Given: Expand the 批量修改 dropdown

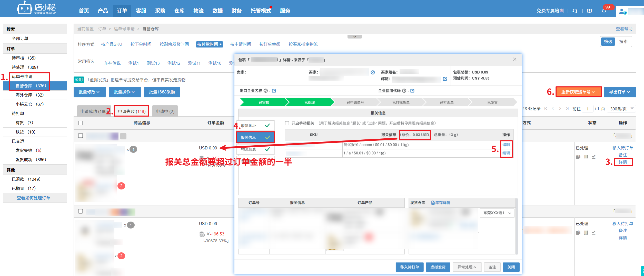Looking at the screenshot, I should pos(89,92).
